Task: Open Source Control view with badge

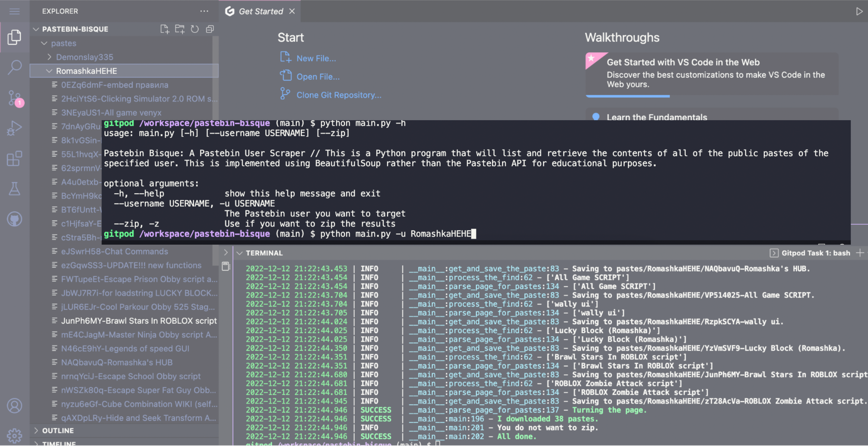Action: click(x=15, y=99)
